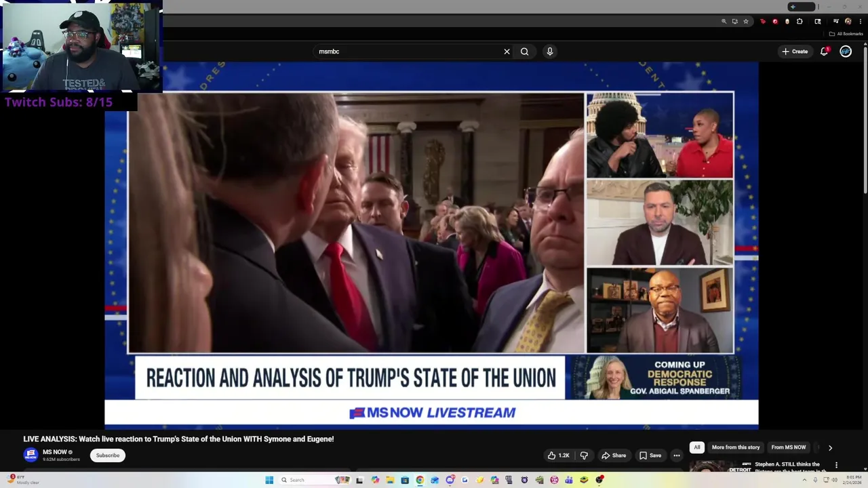Select the More from this story chip
Viewport: 868px width, 488px height.
[x=736, y=447]
